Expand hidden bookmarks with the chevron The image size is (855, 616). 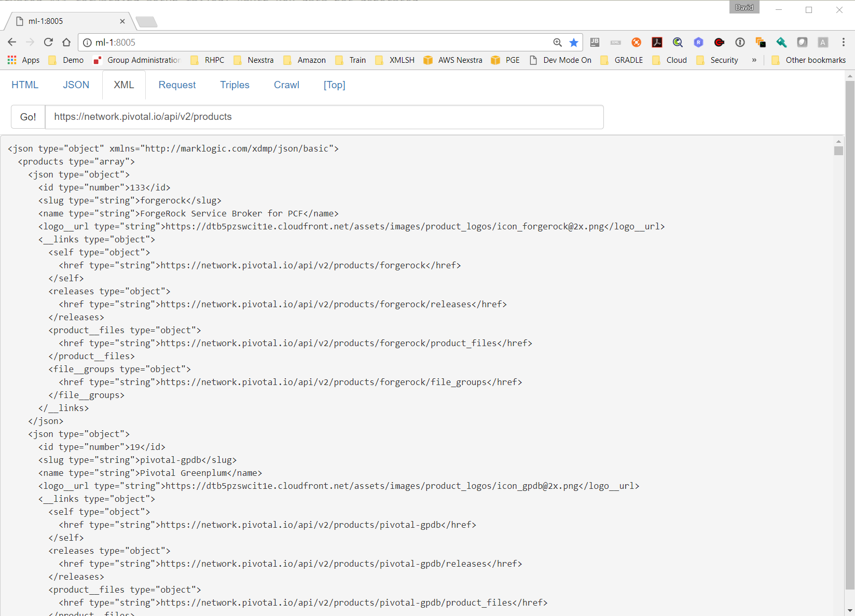pos(754,60)
